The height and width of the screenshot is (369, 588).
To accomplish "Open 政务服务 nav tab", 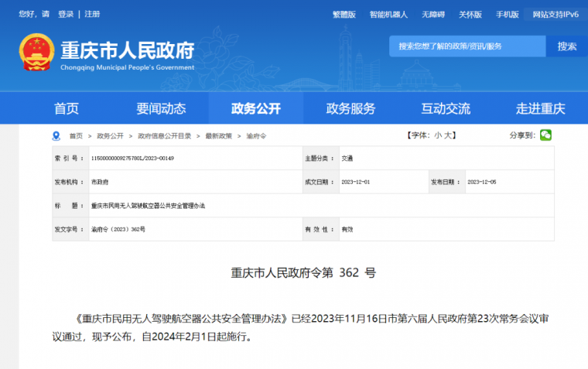I will click(x=350, y=108).
